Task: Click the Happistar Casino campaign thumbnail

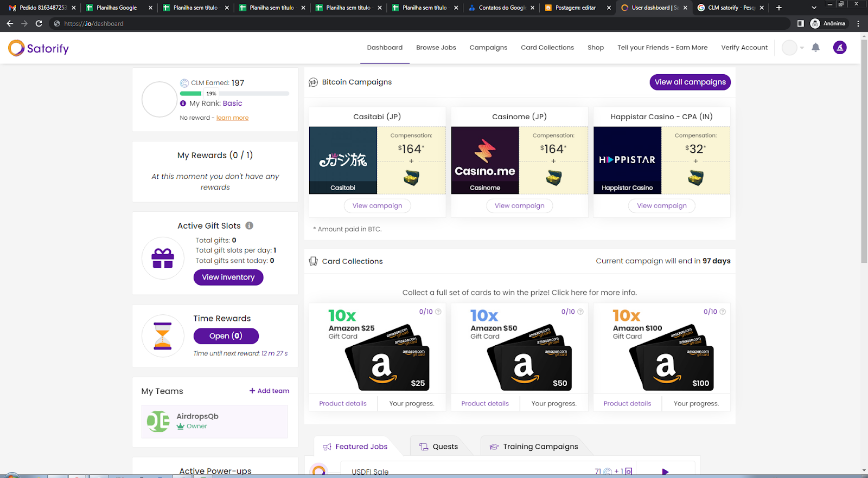Action: [x=627, y=160]
